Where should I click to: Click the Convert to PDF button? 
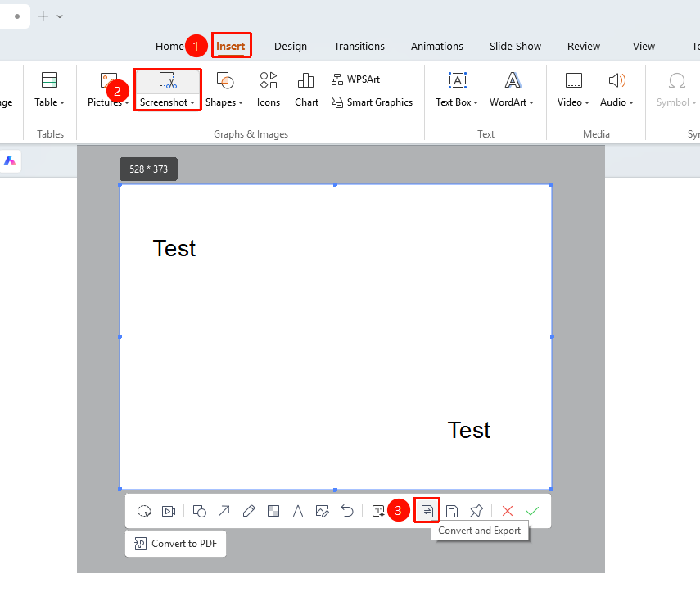point(175,544)
